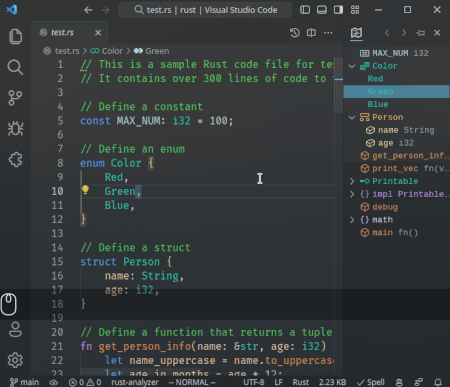Collapse the Color node in outline
This screenshot has height=387, width=450.
tap(352, 66)
